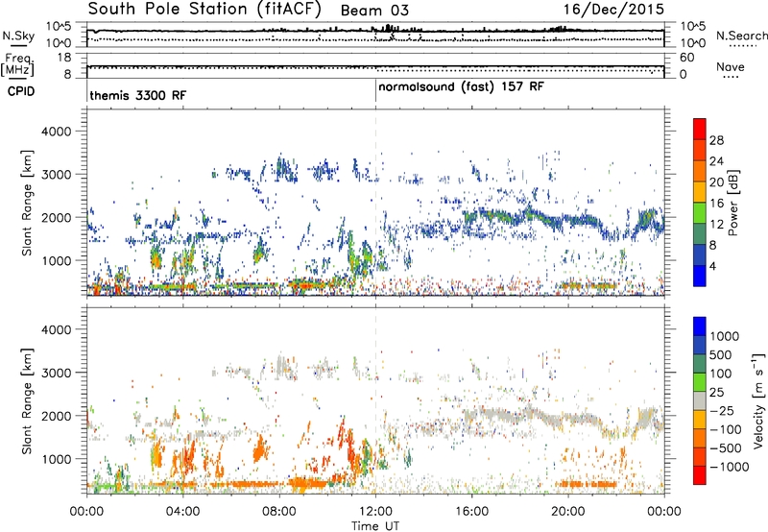Select the 'Freq. [MHz]' axis label
Screen dimensions: 768x532
[x=17, y=65]
